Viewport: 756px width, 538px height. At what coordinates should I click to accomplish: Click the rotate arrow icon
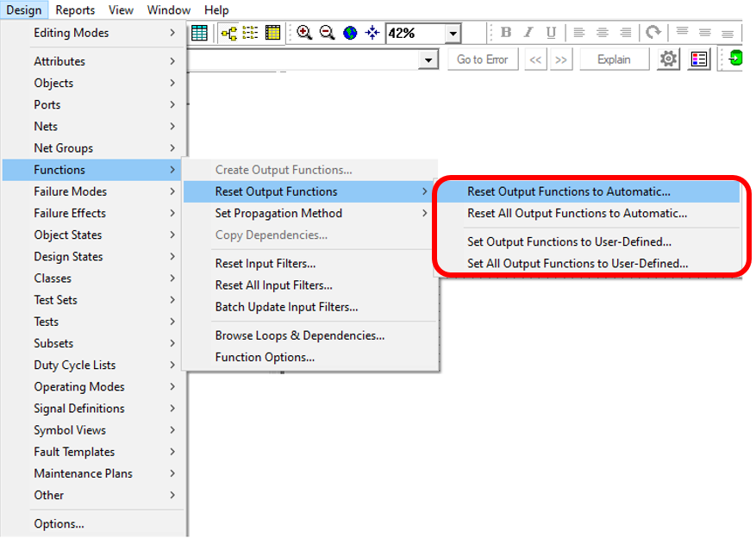pyautogui.click(x=653, y=32)
